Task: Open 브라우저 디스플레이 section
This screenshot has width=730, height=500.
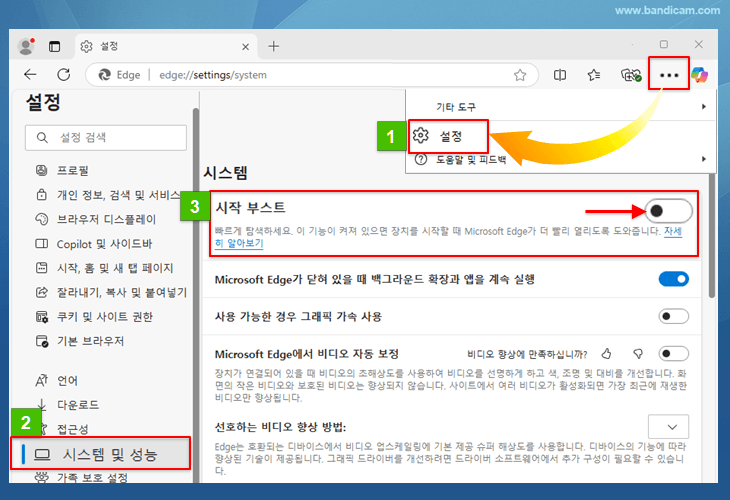Action: coord(95,219)
